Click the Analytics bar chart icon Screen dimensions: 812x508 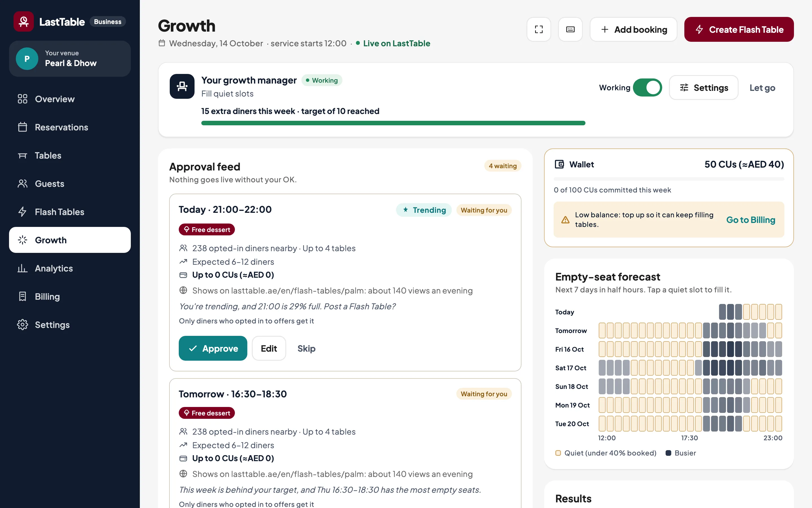coord(23,268)
